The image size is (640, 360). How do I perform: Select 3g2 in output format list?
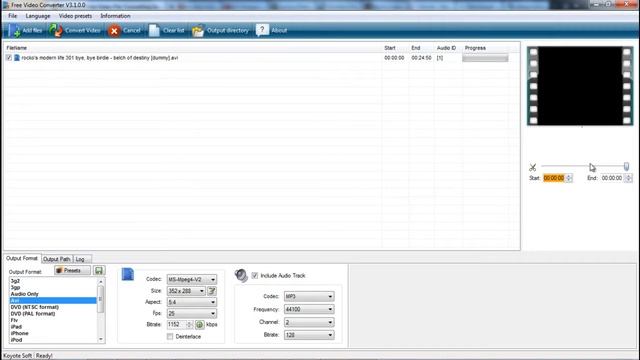tap(53, 281)
